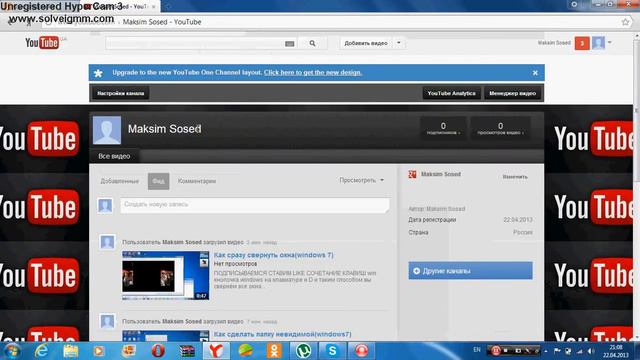Click the large channel avatar beside Maksim Sosed
Screen dimensions: 640x360
coord(107,130)
